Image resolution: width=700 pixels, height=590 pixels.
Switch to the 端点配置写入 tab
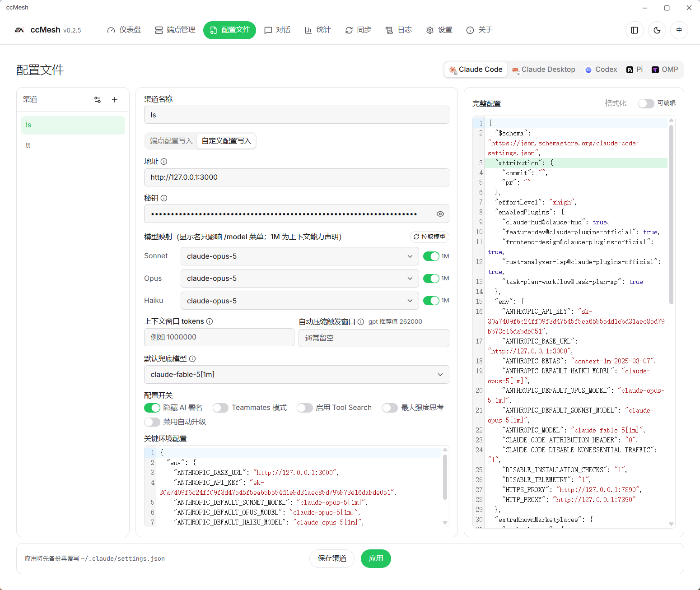click(171, 141)
